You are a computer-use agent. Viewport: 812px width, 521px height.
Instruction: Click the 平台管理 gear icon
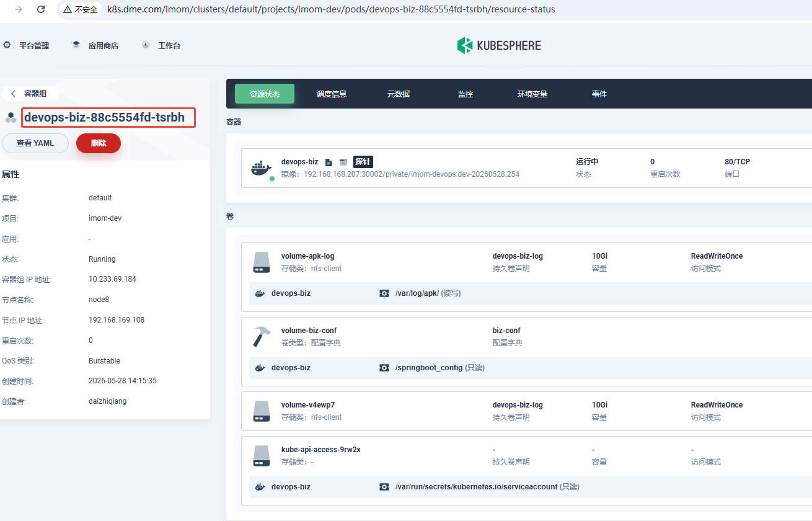7,45
